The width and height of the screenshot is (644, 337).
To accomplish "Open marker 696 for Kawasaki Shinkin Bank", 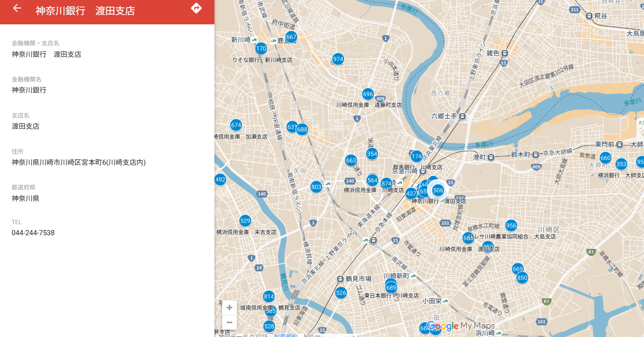I will pyautogui.click(x=368, y=94).
